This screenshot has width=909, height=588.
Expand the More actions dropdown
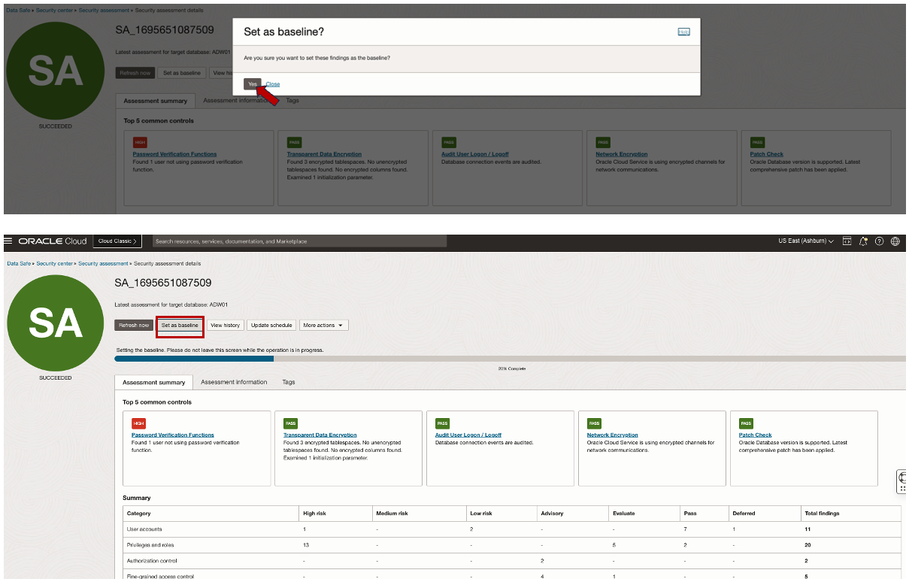point(323,326)
